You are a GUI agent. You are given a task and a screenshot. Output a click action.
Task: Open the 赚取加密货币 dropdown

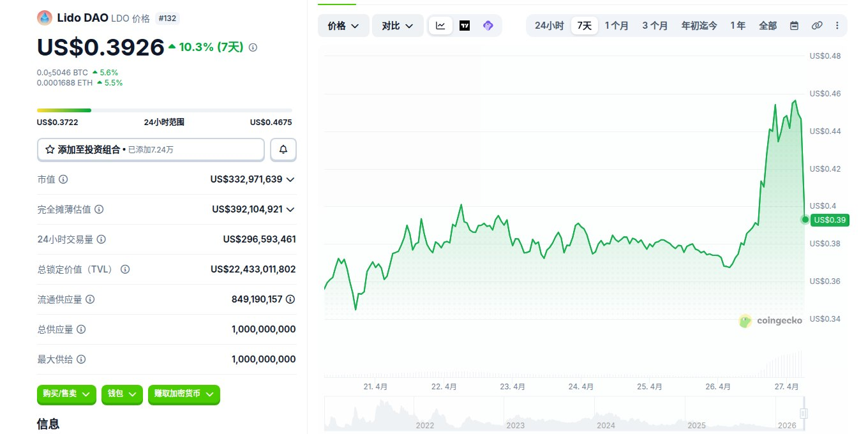pyautogui.click(x=184, y=394)
